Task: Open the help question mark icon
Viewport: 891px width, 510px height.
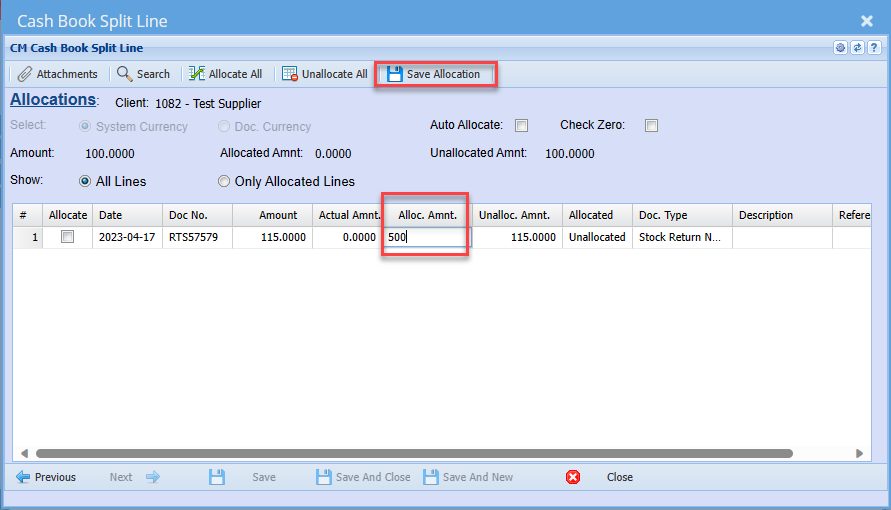Action: tap(873, 47)
